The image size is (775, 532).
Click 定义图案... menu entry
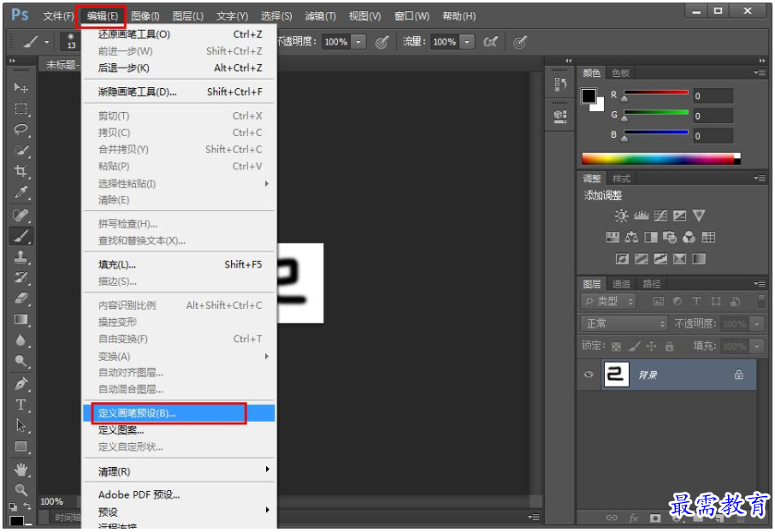point(179,430)
